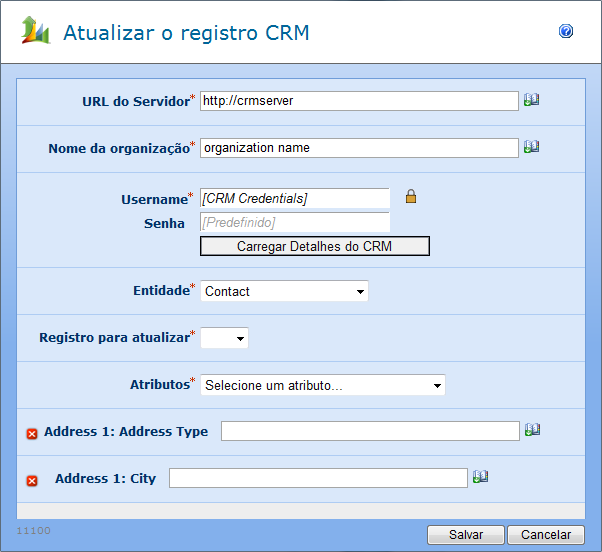Click the Senha password field

coord(294,221)
